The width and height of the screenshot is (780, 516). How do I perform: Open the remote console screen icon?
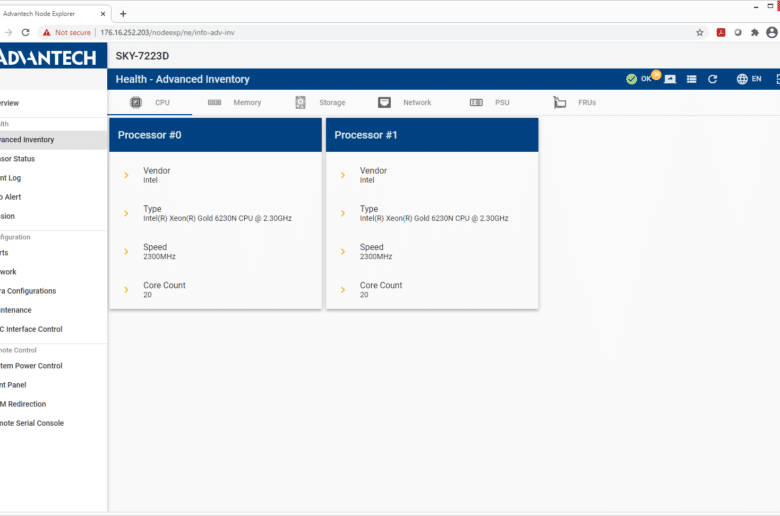(670, 79)
